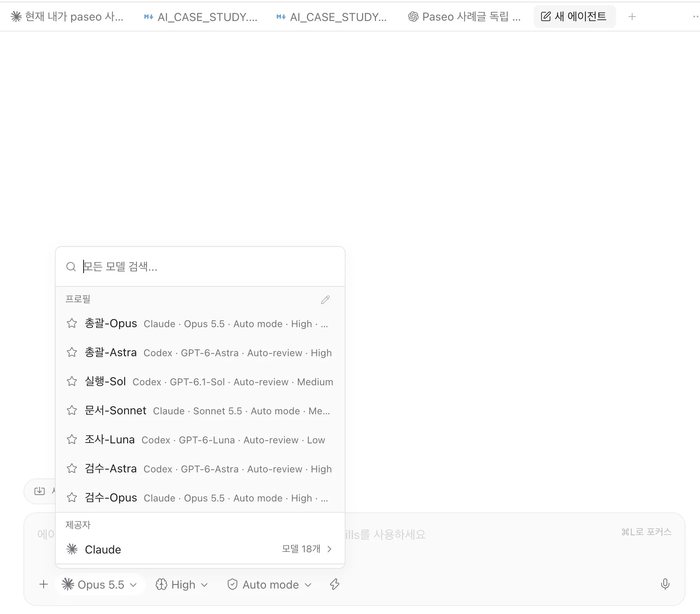The height and width of the screenshot is (614, 700).
Task: Click the ⌘L로 포커스 hint text
Action: (646, 532)
